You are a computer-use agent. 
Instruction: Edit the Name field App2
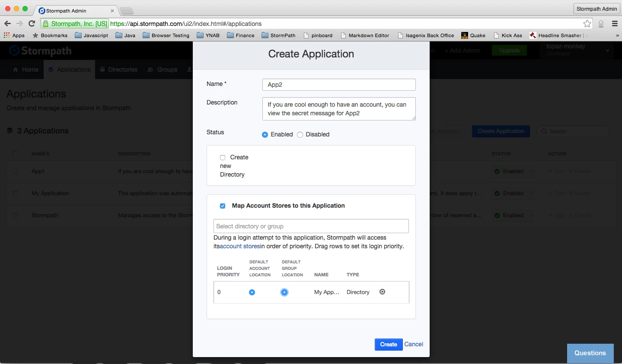339,85
